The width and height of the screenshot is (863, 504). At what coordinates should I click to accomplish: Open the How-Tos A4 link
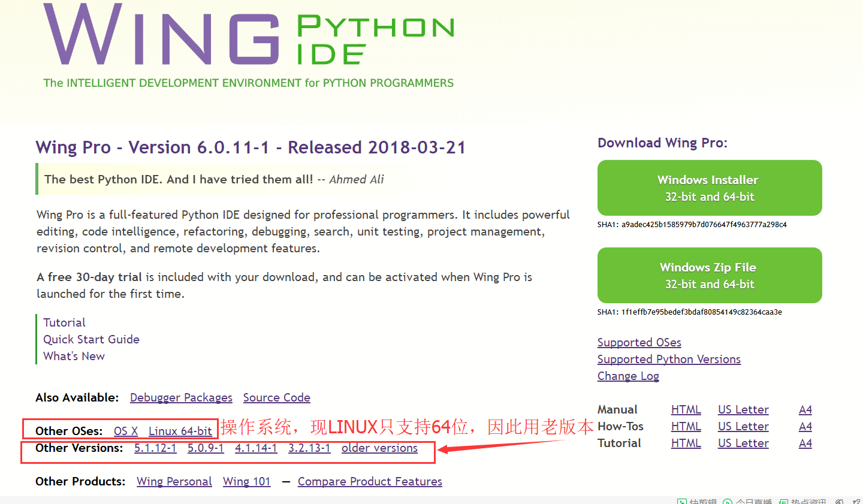pos(805,426)
